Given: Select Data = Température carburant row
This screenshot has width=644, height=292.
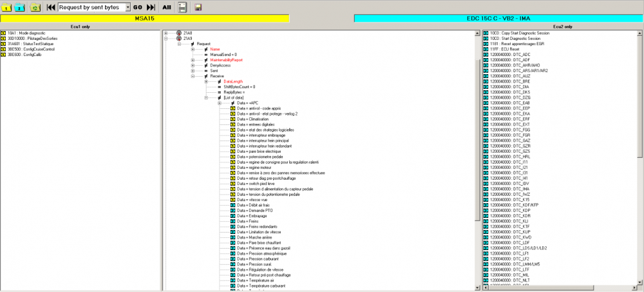Looking at the screenshot, I should [261, 286].
